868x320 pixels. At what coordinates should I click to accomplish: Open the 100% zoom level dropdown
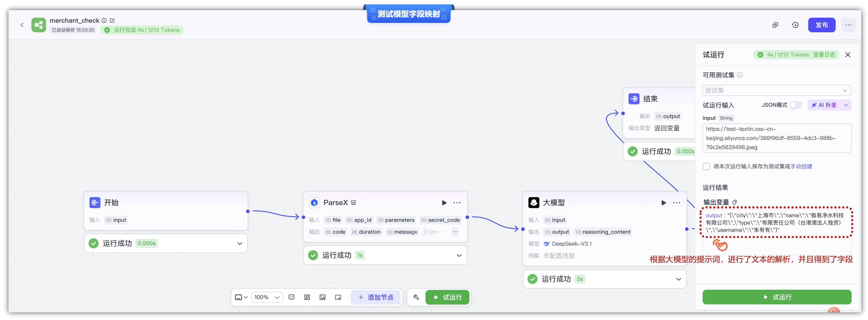pos(267,297)
